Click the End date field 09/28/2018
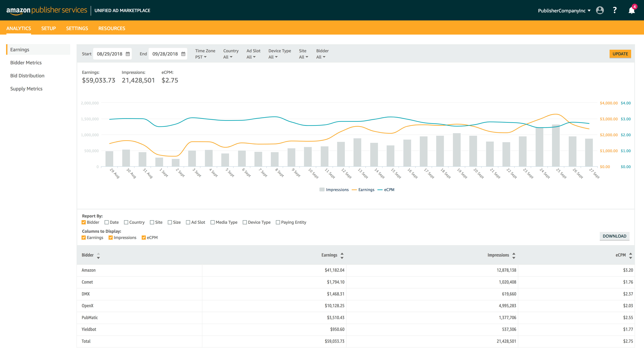Screen dimensions: 644x350 pyautogui.click(x=168, y=54)
